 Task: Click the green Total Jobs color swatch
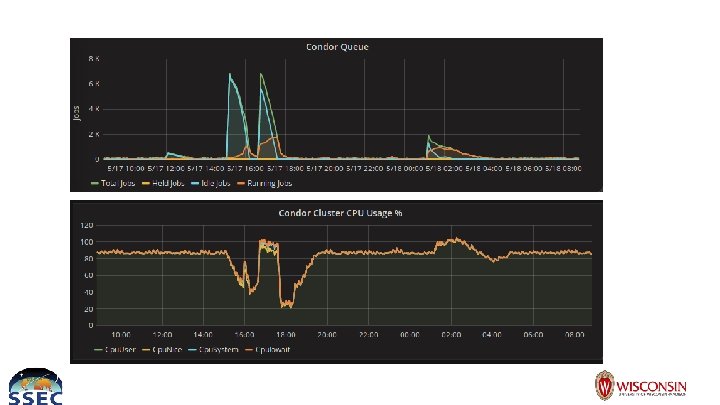(95, 183)
